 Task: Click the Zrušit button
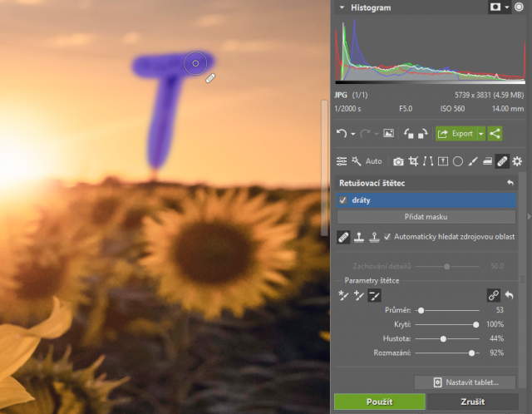(473, 402)
